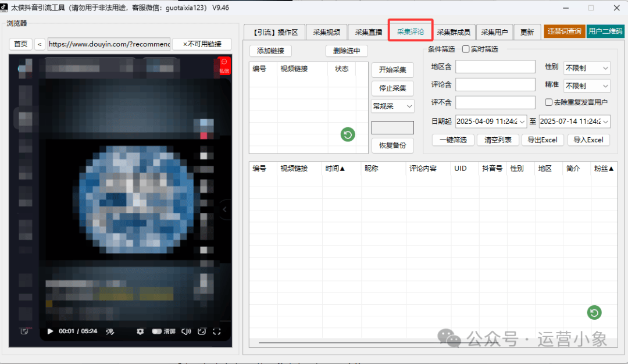
Task: Open the 日期起 start date picker
Action: click(491, 122)
